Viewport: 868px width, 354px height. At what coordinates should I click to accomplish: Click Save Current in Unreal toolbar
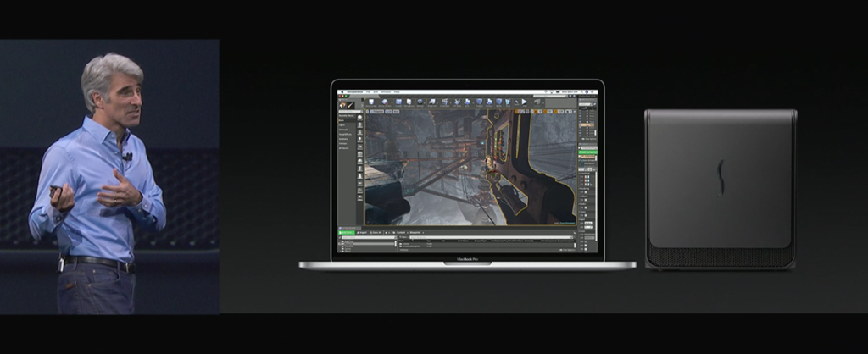371,102
